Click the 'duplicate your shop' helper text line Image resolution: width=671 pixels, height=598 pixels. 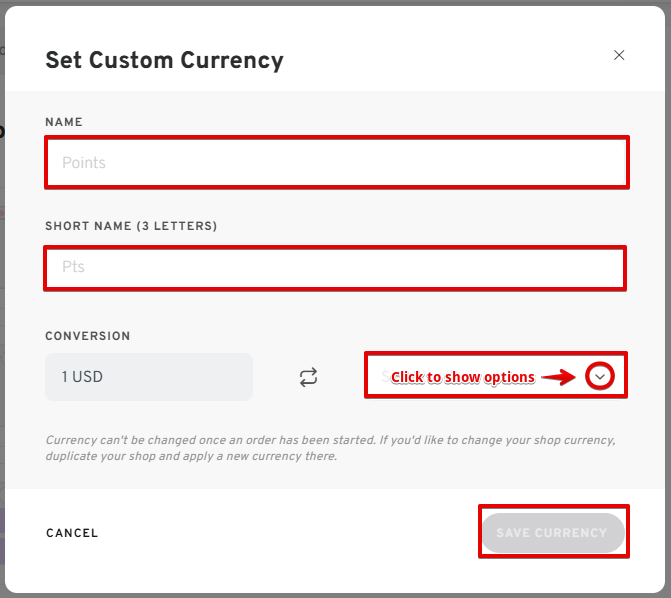(191, 456)
